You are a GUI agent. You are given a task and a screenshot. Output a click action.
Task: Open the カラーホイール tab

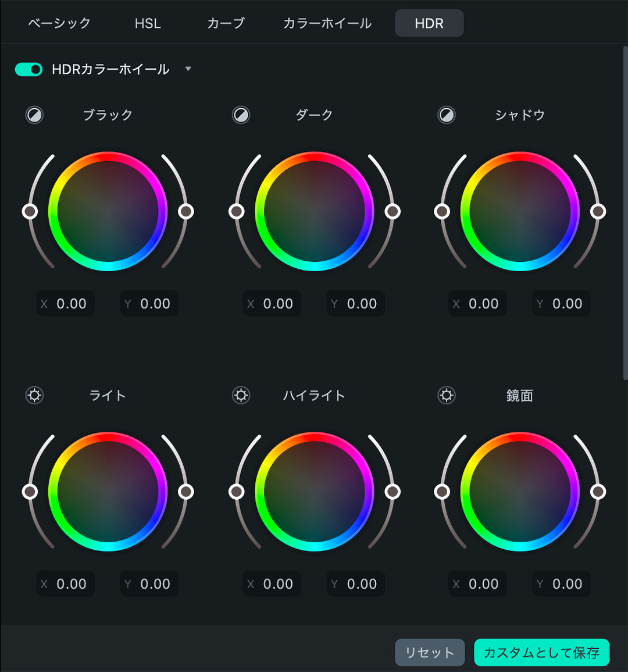pyautogui.click(x=327, y=23)
